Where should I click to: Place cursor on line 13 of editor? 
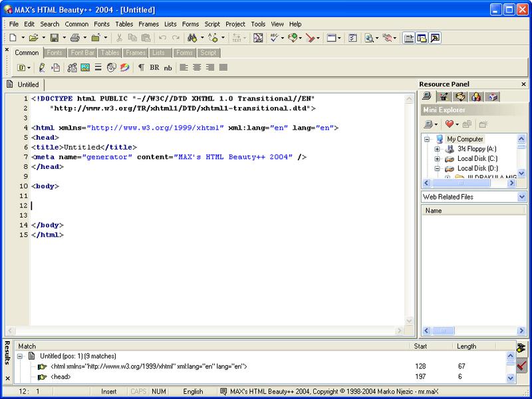(217, 215)
